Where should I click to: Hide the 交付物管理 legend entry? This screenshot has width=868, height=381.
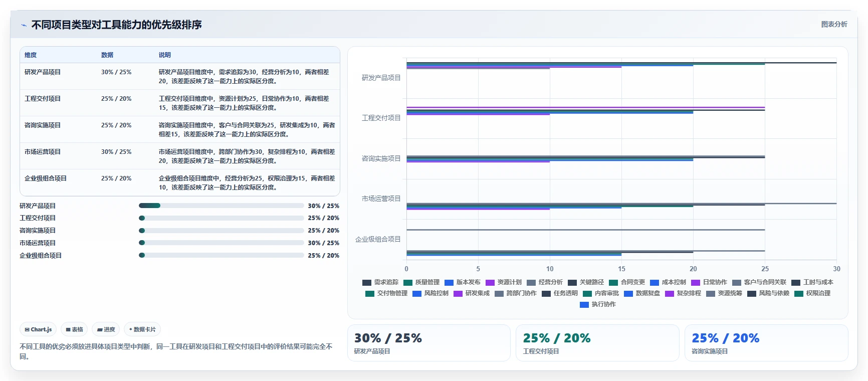(x=386, y=293)
